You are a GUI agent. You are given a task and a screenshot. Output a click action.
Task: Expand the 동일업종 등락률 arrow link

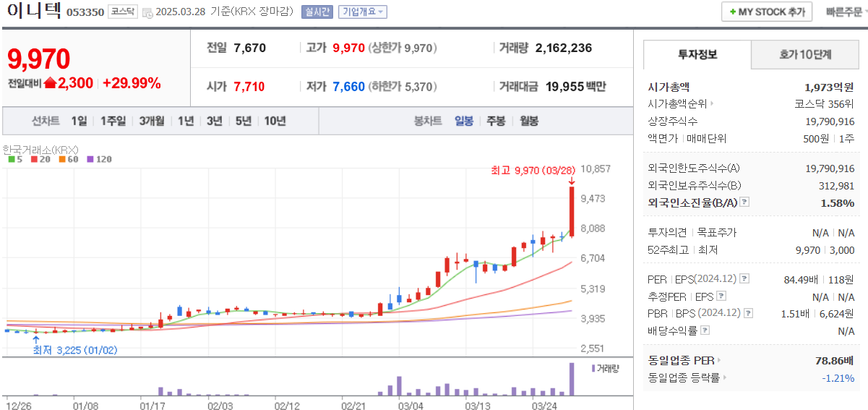click(687, 377)
